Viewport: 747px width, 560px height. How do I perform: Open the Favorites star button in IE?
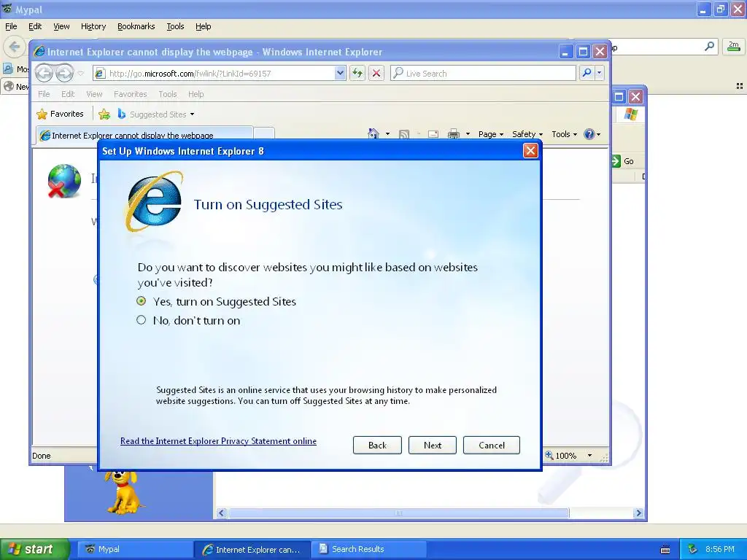coord(60,114)
